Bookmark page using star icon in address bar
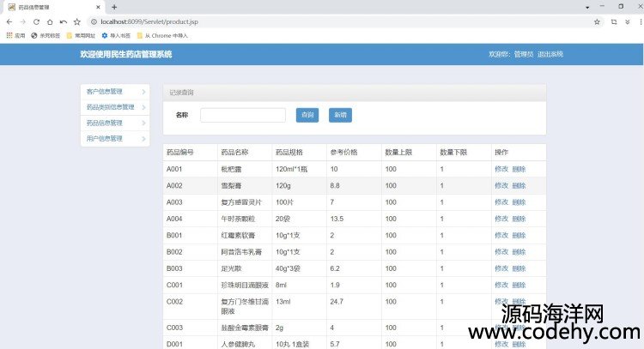The image size is (644, 349). pyautogui.click(x=597, y=21)
